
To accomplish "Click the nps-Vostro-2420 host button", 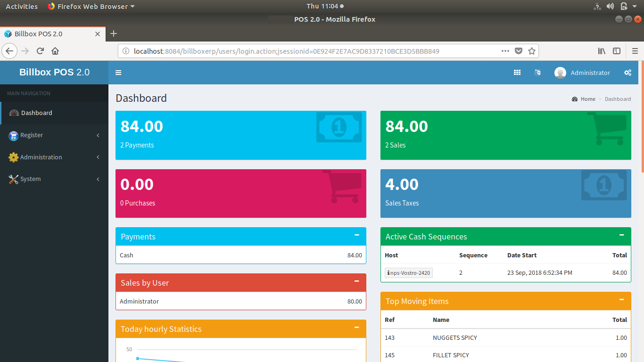I will point(408,272).
